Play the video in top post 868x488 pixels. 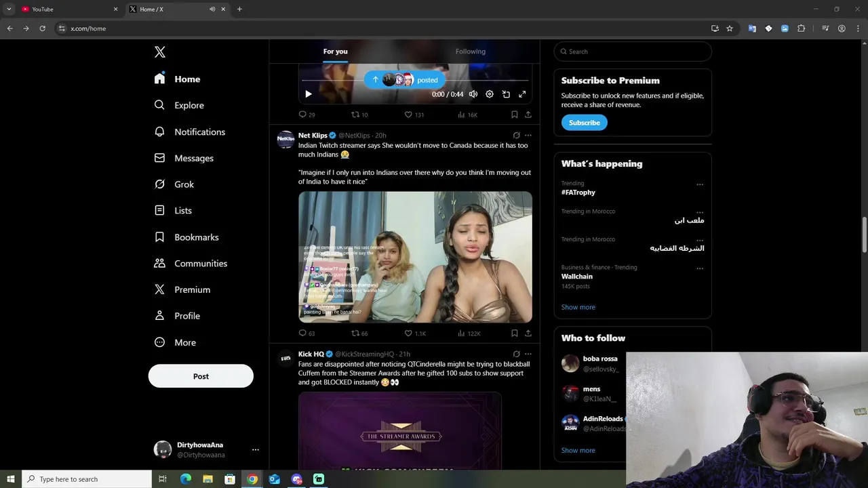(309, 94)
